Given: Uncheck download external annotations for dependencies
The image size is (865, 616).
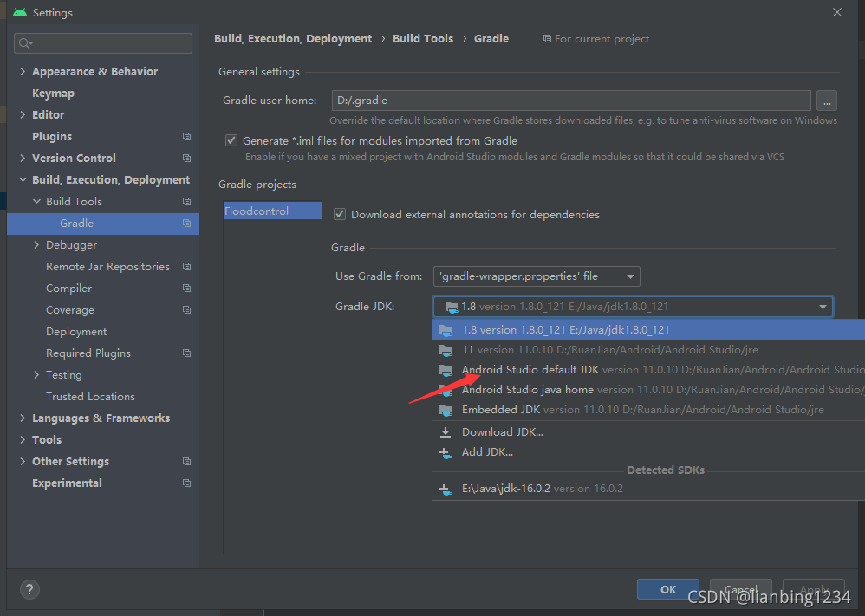Looking at the screenshot, I should pyautogui.click(x=339, y=214).
